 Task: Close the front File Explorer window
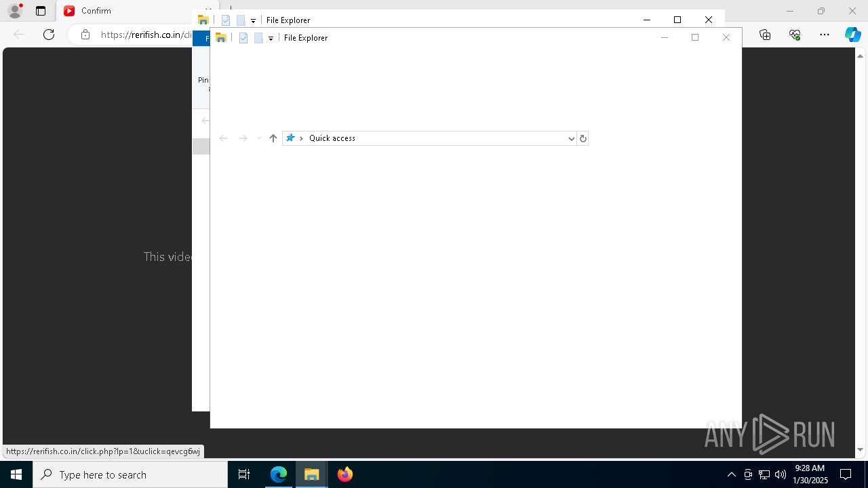(x=726, y=38)
